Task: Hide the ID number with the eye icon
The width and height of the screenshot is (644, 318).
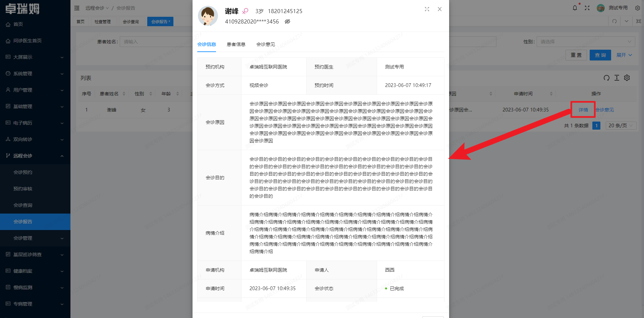Action: point(287,21)
